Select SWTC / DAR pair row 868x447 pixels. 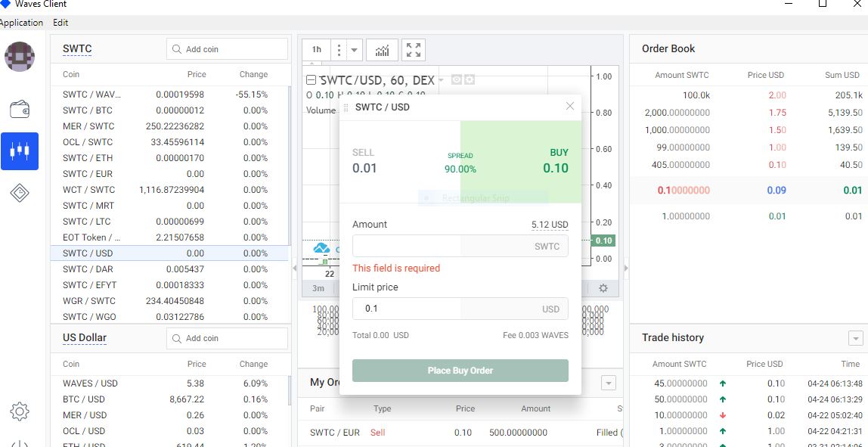click(x=169, y=269)
